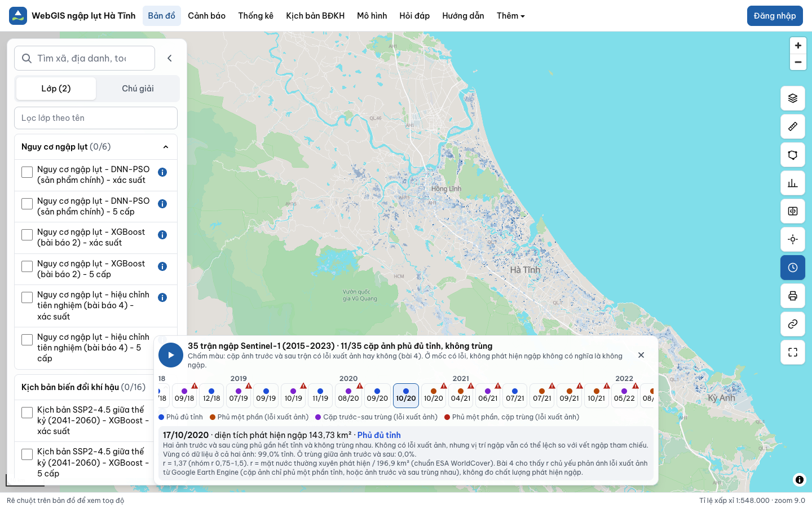
Task: Play the flood event timeline animation
Action: click(x=171, y=355)
